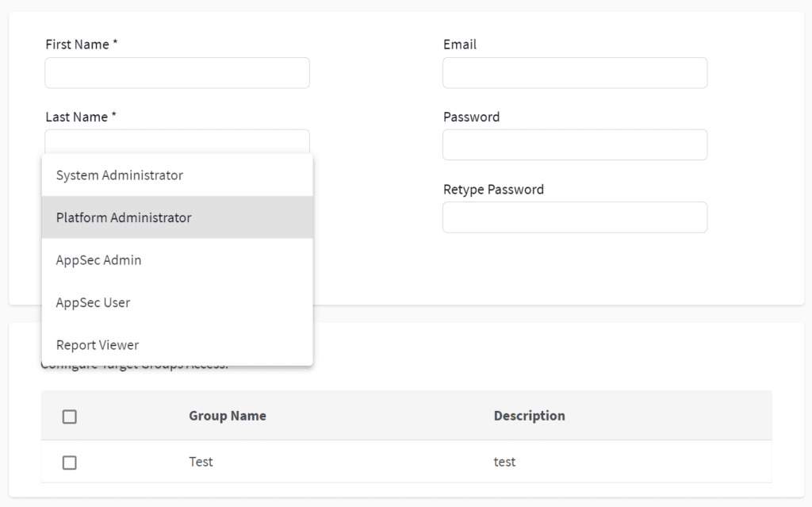The width and height of the screenshot is (812, 507).
Task: Click the Last Name label
Action: tap(81, 117)
